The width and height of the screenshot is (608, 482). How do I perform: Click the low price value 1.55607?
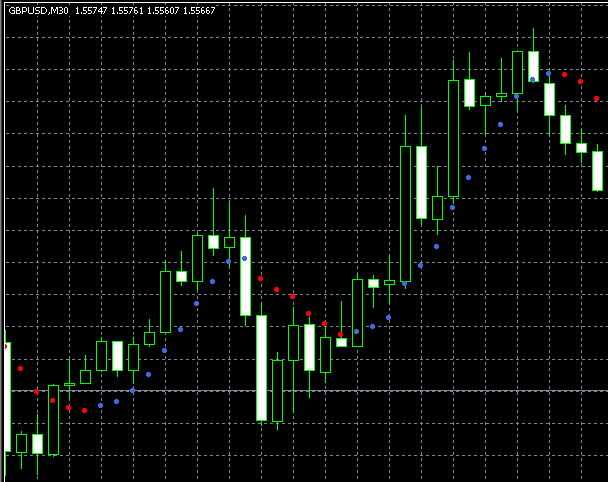pos(163,11)
